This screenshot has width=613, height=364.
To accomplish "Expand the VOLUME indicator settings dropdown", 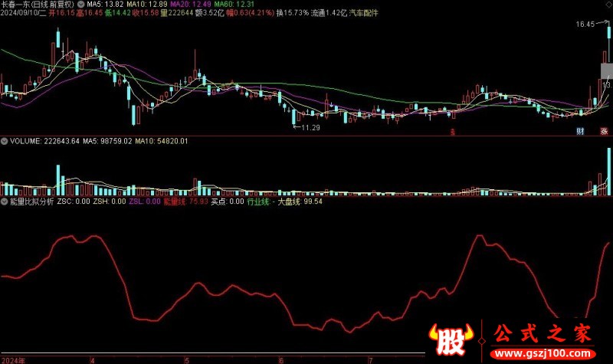I will point(4,141).
